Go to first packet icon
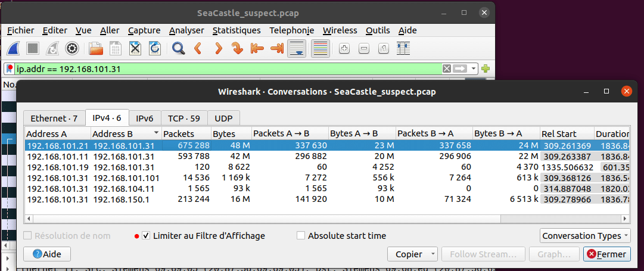Viewport: 644px width, 271px height. (257, 48)
